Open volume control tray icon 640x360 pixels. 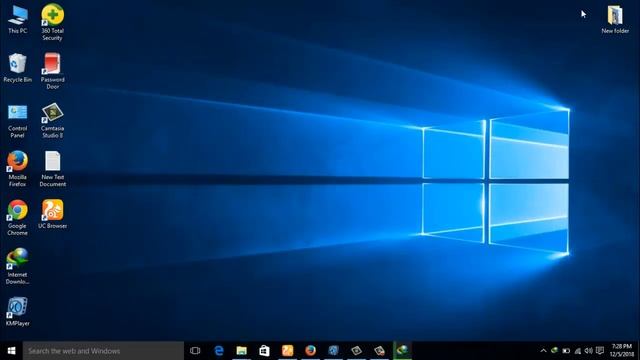click(589, 351)
